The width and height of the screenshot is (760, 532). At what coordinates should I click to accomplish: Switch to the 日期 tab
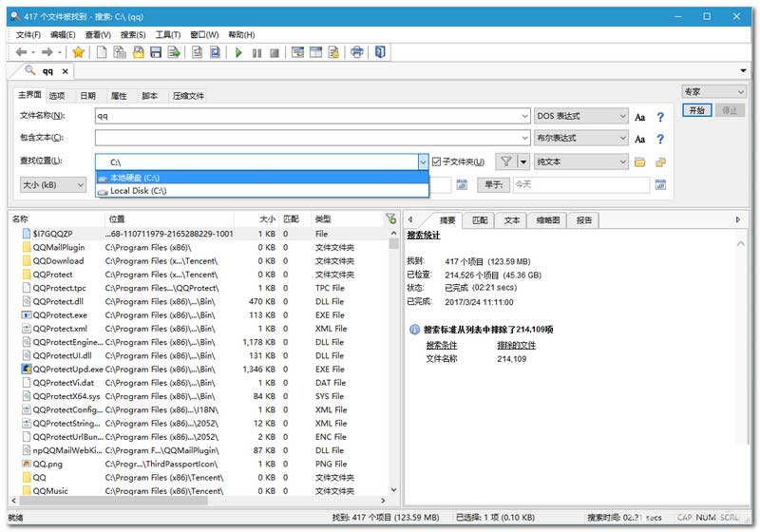[x=87, y=96]
